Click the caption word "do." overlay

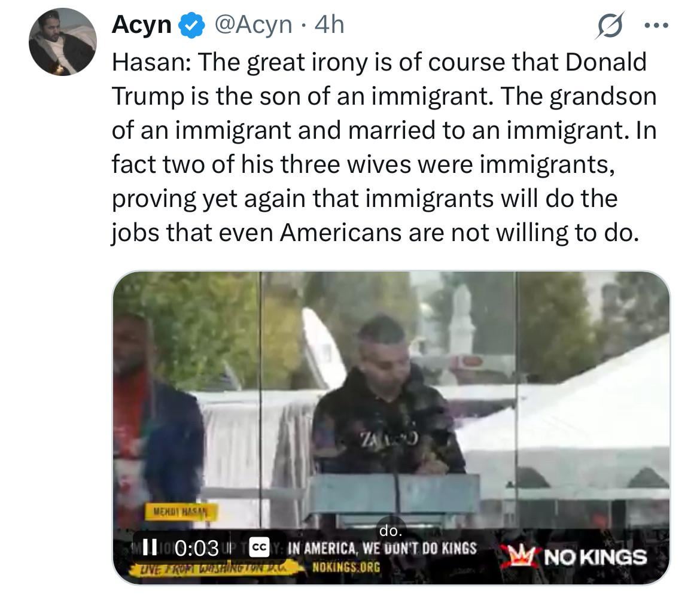pyautogui.click(x=391, y=531)
